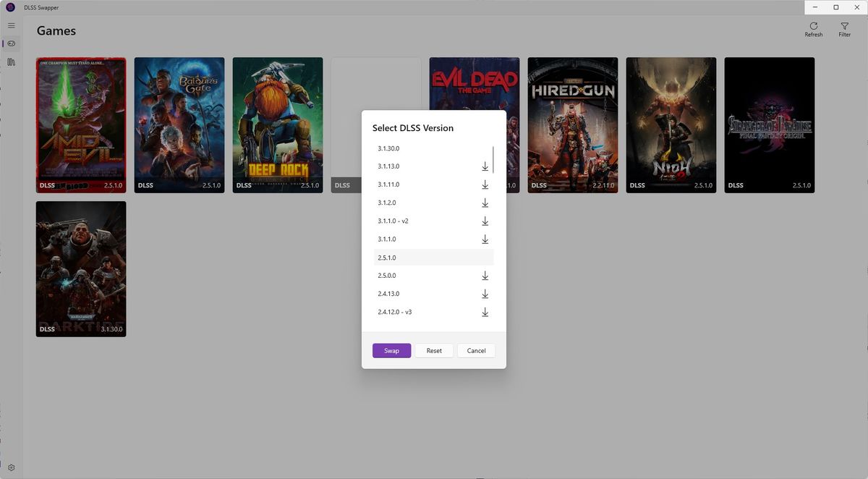
Task: Open the Library page in sidebar
Action: point(11,62)
